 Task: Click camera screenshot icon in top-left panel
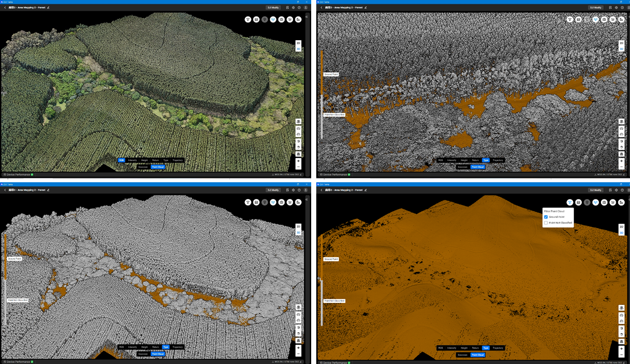(282, 19)
